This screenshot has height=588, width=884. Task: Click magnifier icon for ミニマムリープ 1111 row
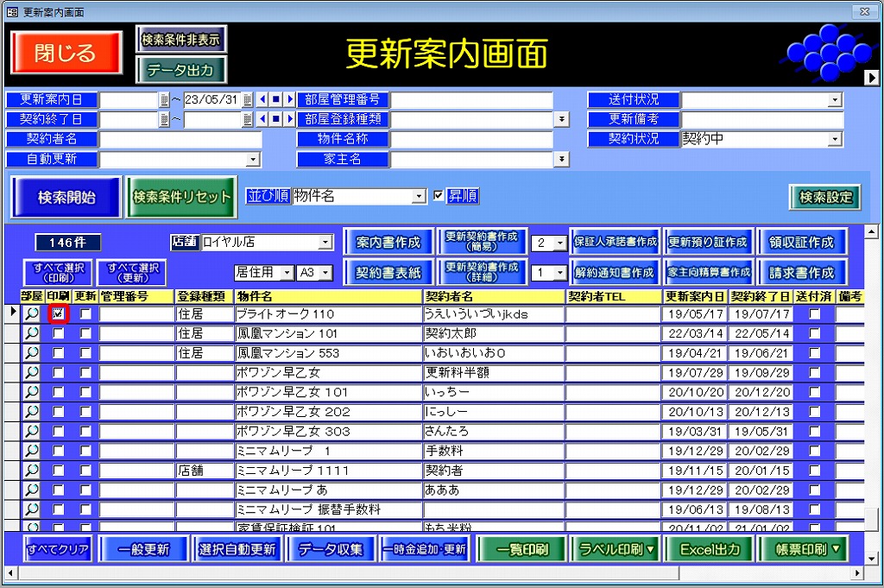tap(32, 471)
